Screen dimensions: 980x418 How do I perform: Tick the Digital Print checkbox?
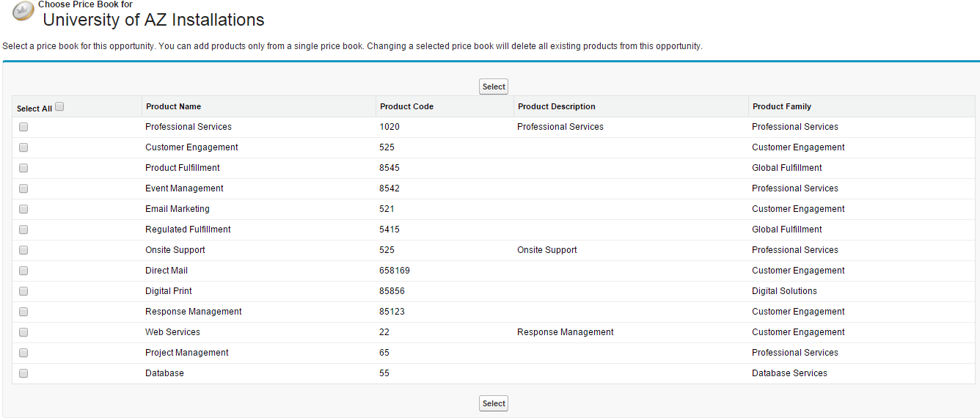pyautogui.click(x=23, y=291)
